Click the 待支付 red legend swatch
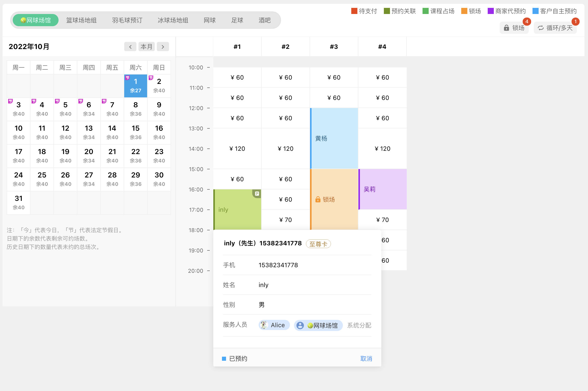This screenshot has height=391, width=588. click(354, 11)
